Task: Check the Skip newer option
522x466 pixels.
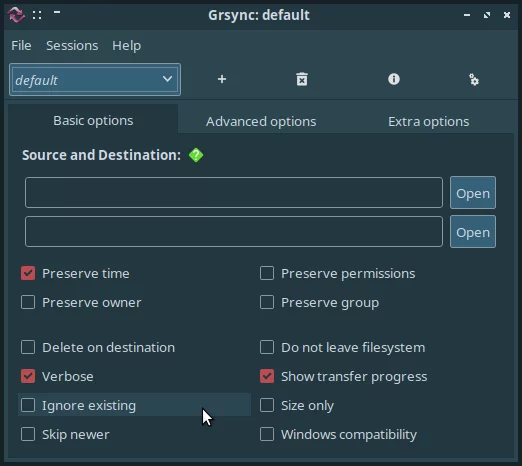Action: pyautogui.click(x=28, y=434)
